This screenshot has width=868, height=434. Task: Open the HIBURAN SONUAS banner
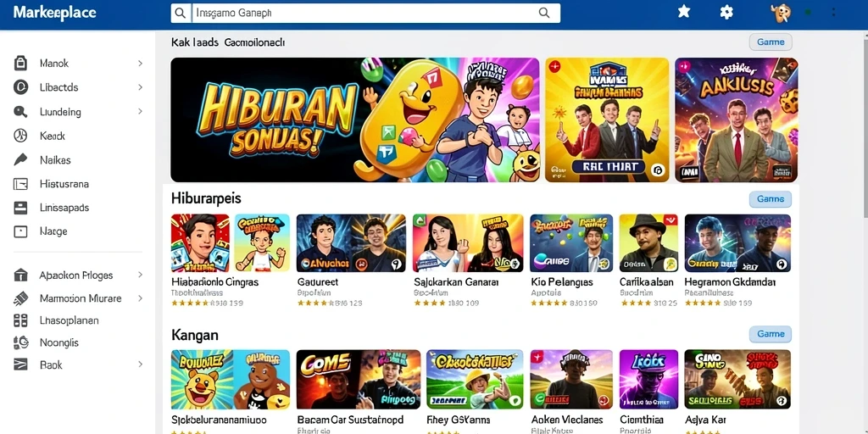point(355,120)
